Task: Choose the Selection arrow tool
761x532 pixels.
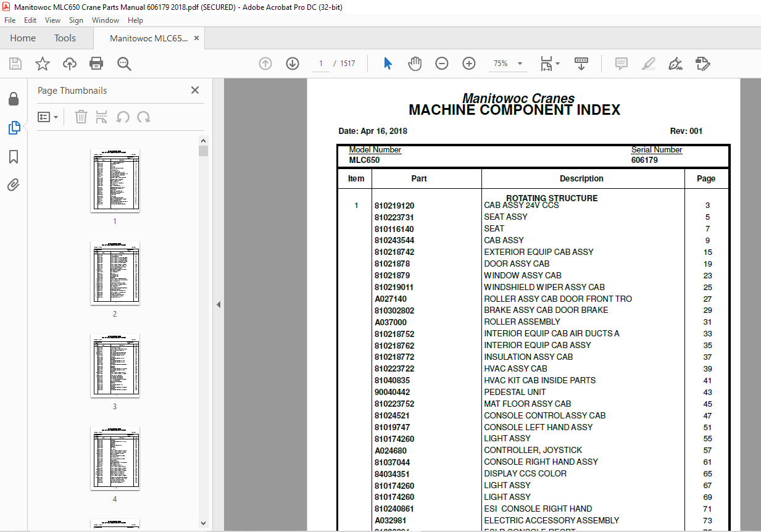Action: 388,64
